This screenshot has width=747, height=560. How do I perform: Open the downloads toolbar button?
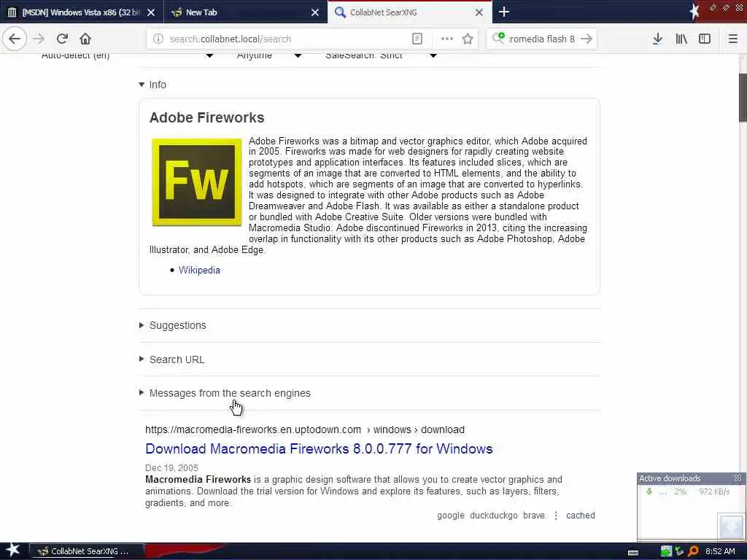(657, 39)
